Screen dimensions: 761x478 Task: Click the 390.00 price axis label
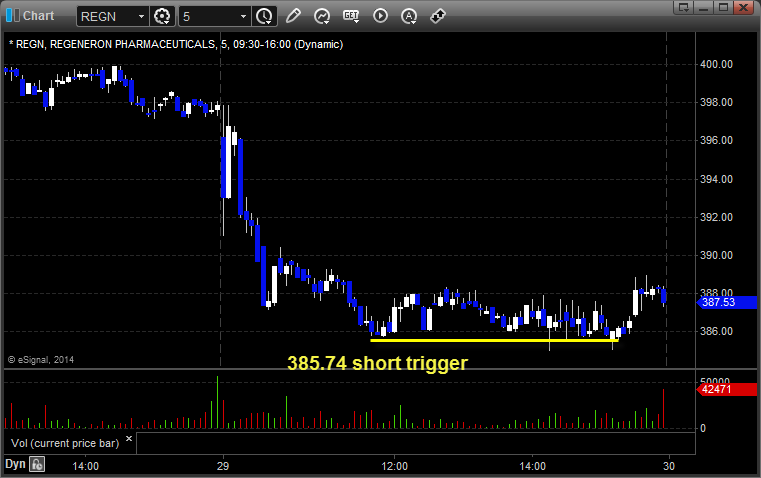point(716,255)
